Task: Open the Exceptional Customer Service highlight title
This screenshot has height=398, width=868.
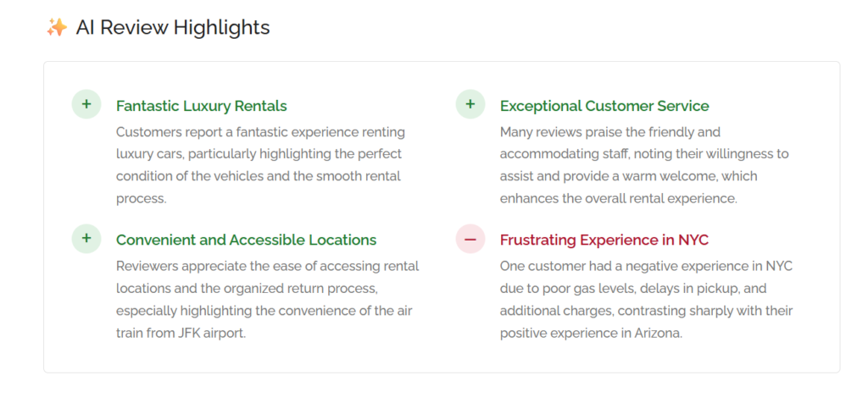Action: (604, 106)
